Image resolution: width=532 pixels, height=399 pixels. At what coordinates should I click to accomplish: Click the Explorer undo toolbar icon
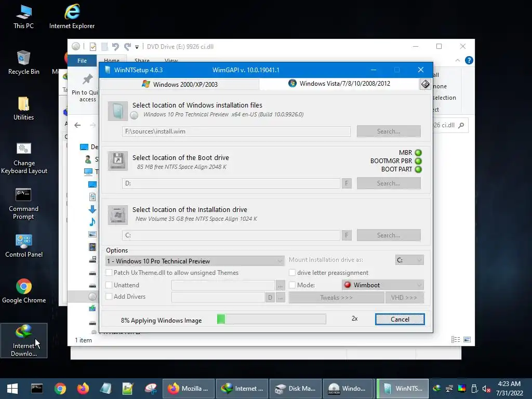[x=115, y=46]
